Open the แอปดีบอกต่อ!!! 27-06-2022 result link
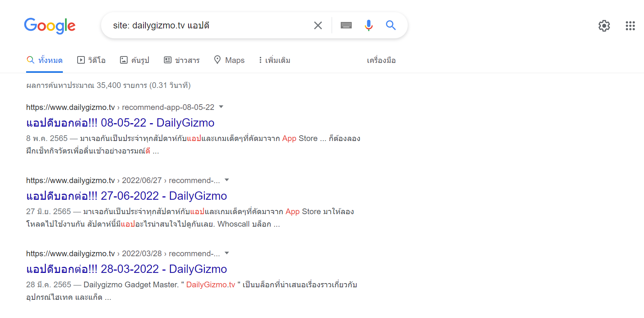Screen dimensions: 644x318 [x=126, y=196]
